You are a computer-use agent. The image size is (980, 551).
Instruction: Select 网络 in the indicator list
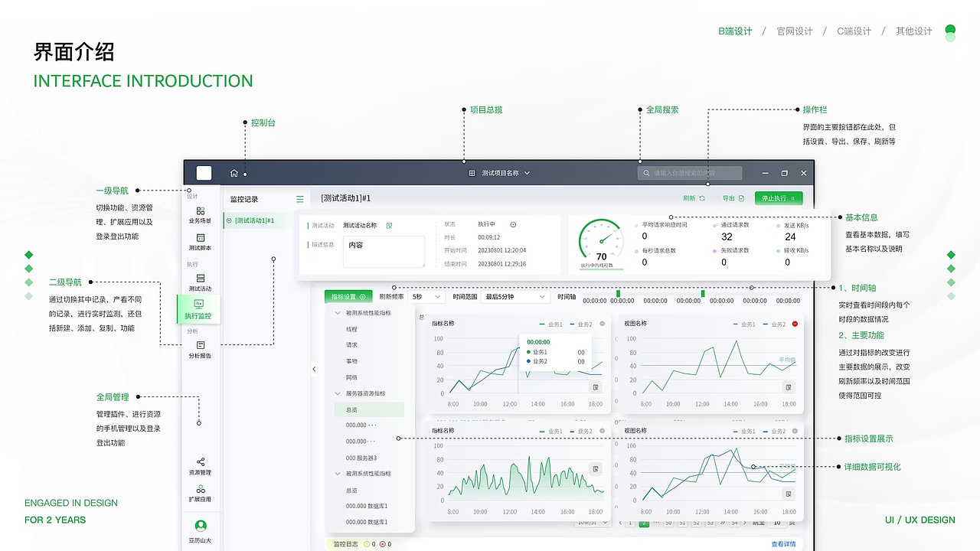coord(351,377)
